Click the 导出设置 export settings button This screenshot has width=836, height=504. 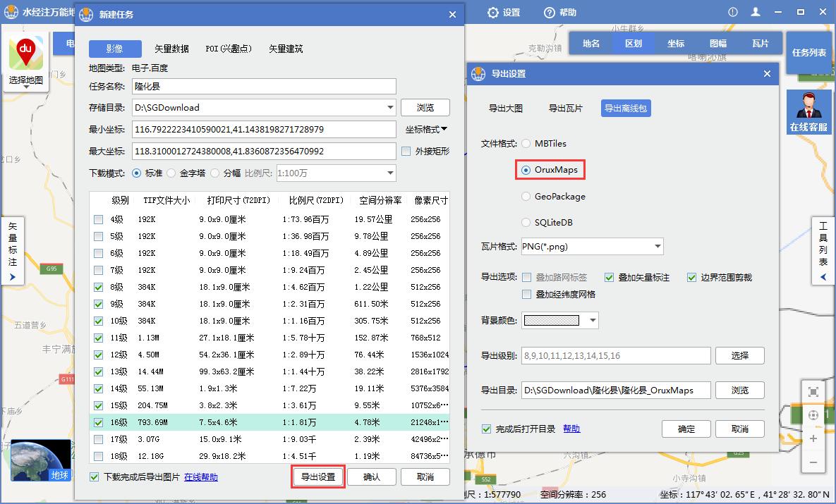pyautogui.click(x=318, y=477)
